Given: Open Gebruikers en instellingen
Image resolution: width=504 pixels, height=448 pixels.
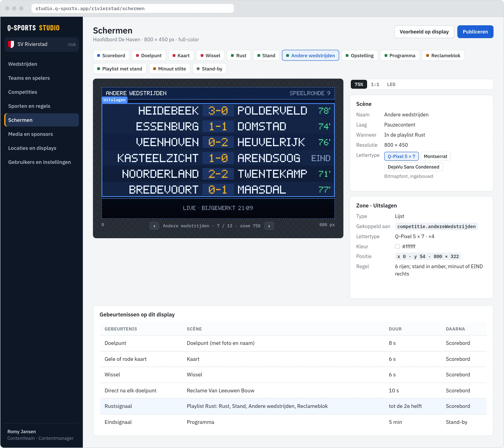Looking at the screenshot, I should 41,162.
